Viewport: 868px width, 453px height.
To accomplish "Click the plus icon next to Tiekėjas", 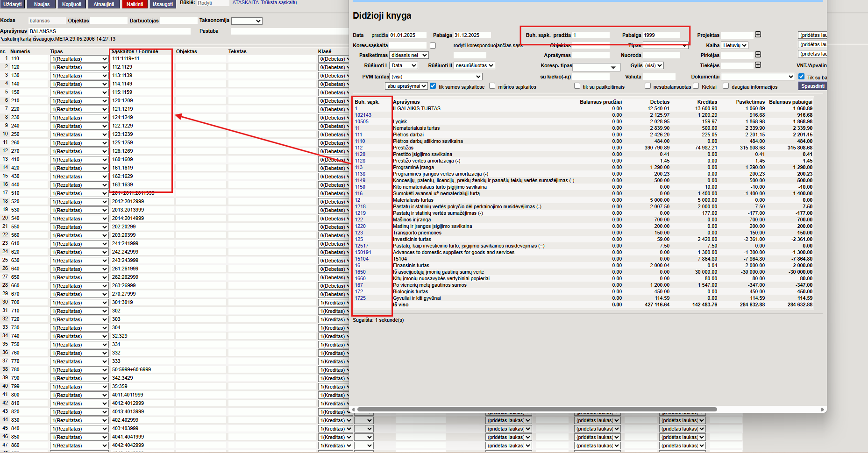I will click(758, 65).
